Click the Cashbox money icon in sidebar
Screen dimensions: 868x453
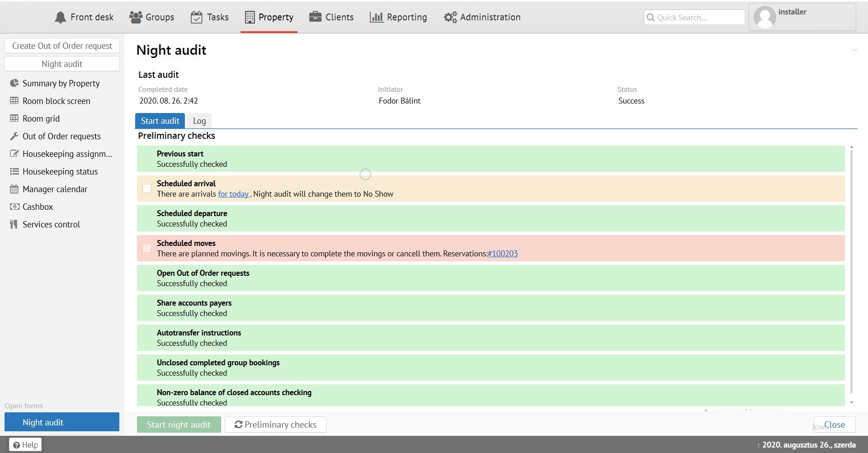[x=14, y=207]
